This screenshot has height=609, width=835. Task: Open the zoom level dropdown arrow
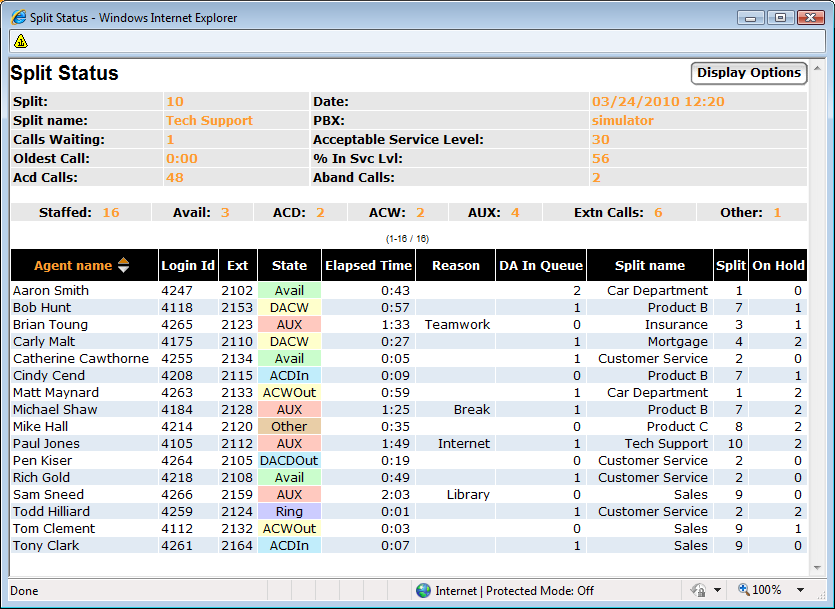[800, 590]
